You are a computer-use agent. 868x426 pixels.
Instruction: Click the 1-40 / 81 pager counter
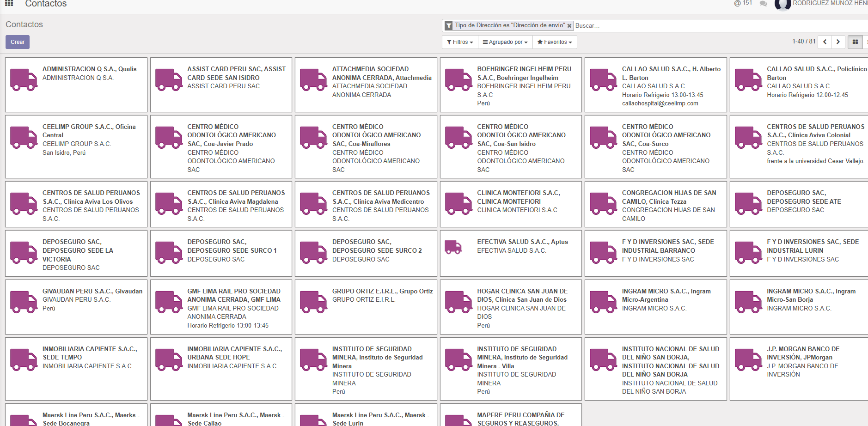804,42
